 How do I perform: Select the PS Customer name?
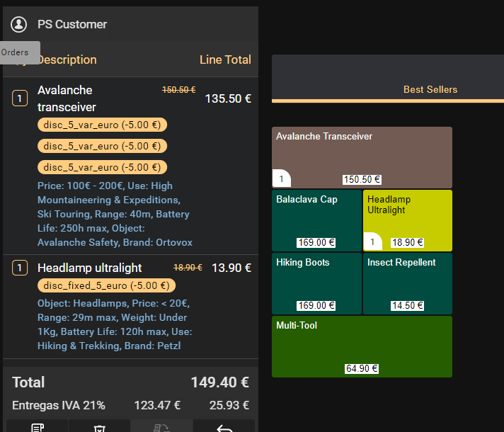(x=72, y=24)
